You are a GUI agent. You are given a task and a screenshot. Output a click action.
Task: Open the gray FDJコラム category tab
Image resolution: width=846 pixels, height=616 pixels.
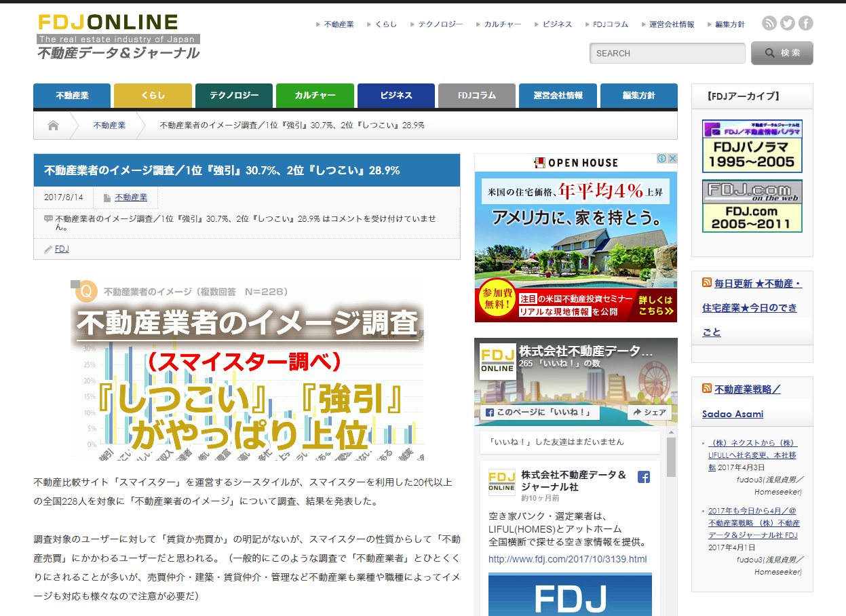click(477, 96)
